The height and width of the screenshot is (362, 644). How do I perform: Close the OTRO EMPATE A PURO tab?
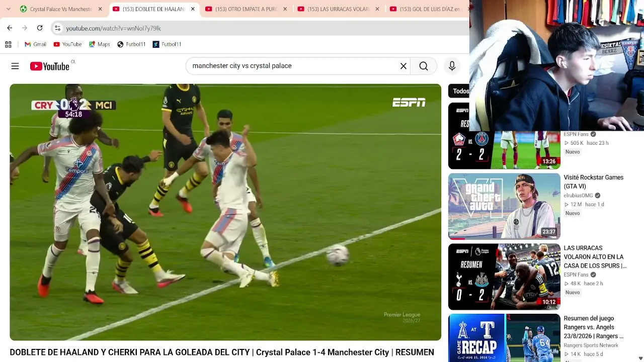coord(285,9)
